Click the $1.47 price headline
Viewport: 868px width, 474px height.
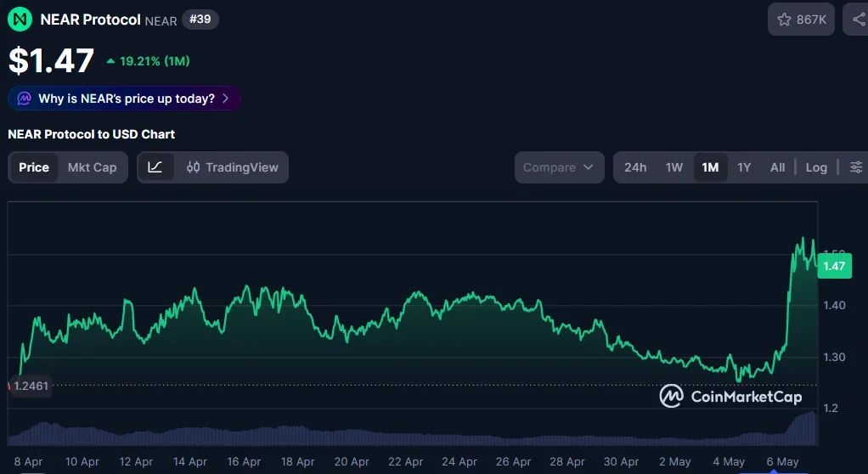pyautogui.click(x=51, y=61)
